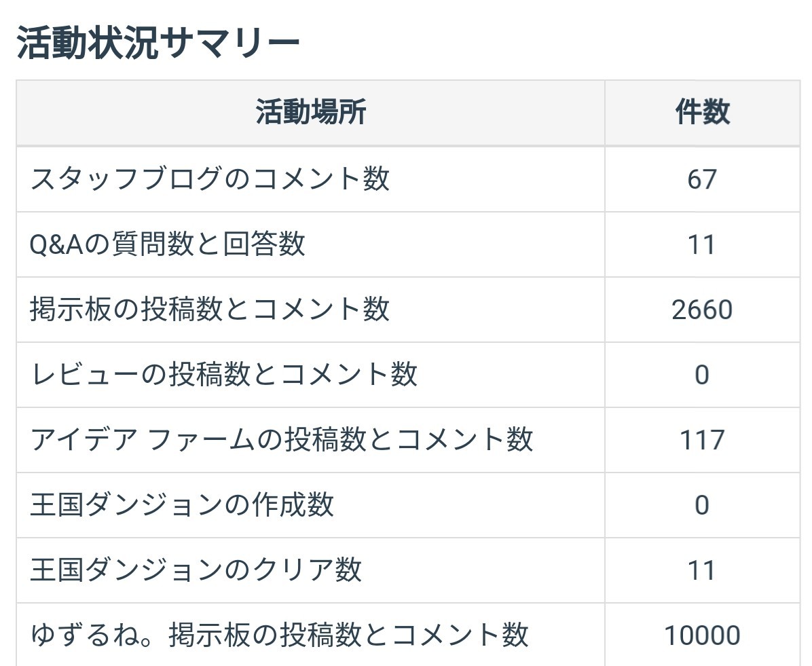This screenshot has height=666, width=812.
Task: Click the '活動場所' column header
Action: 311,112
